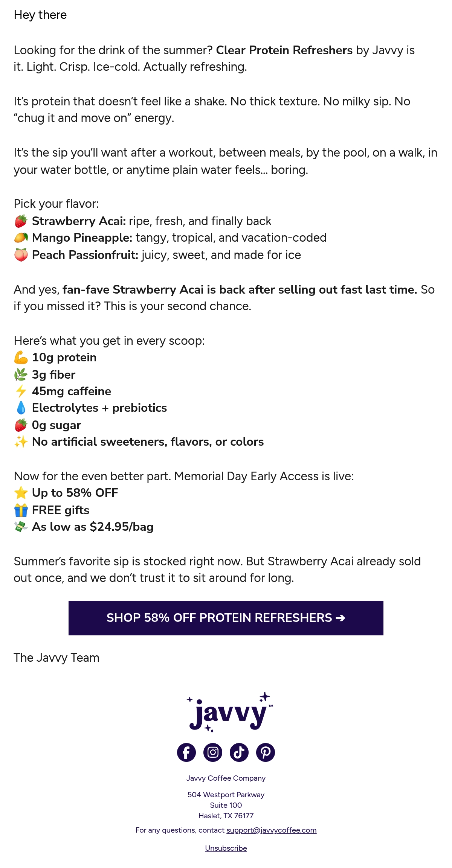The width and height of the screenshot is (452, 868).
Task: Click the Unsubscribe link
Action: tap(226, 848)
